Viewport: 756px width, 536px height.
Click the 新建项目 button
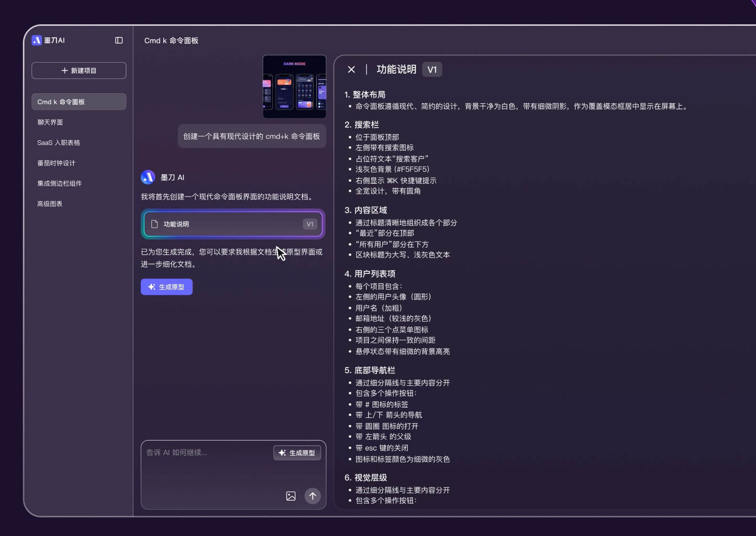79,70
